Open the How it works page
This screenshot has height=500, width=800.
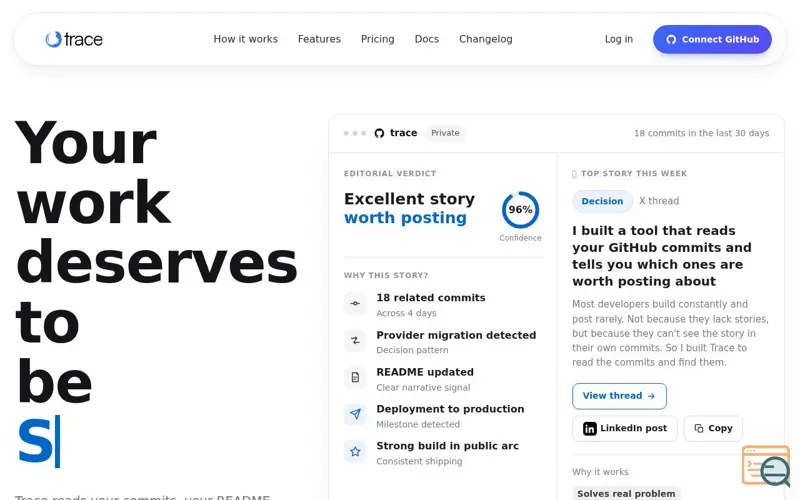[x=245, y=39]
